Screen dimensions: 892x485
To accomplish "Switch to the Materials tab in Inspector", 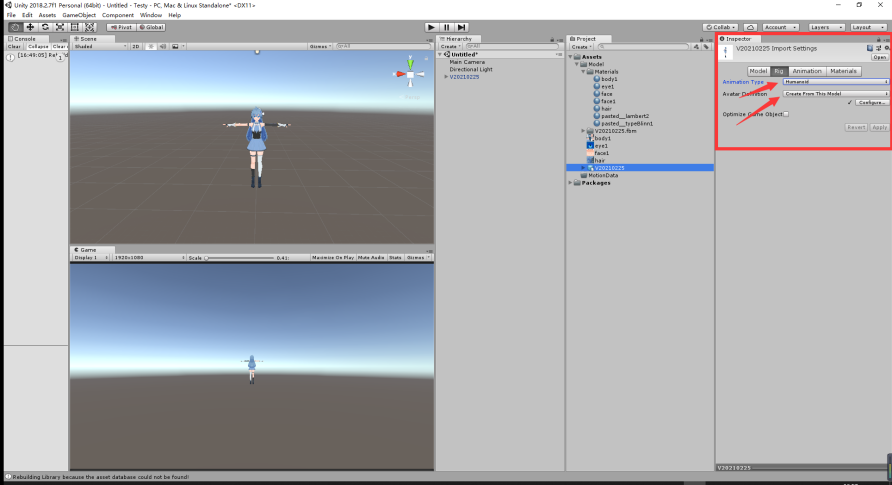I will click(x=843, y=71).
